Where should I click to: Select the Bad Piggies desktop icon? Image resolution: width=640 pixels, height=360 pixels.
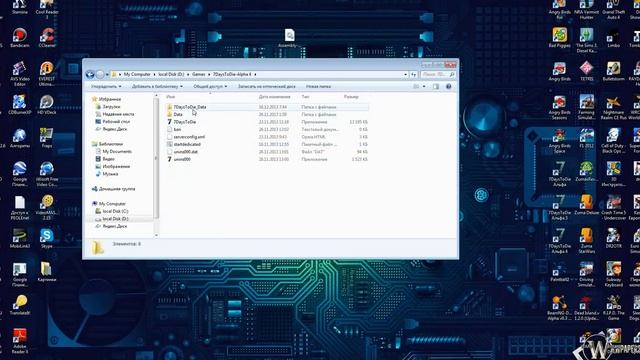point(560,38)
